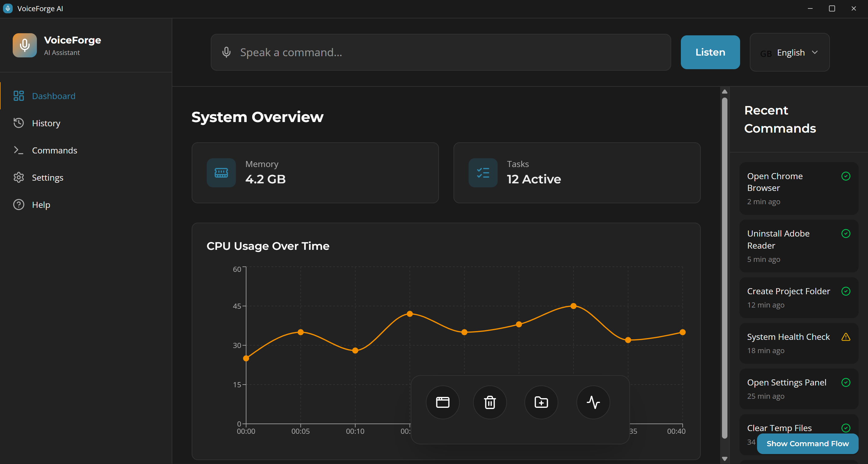Click the new folder quick action icon
The image size is (868, 464).
click(x=541, y=402)
